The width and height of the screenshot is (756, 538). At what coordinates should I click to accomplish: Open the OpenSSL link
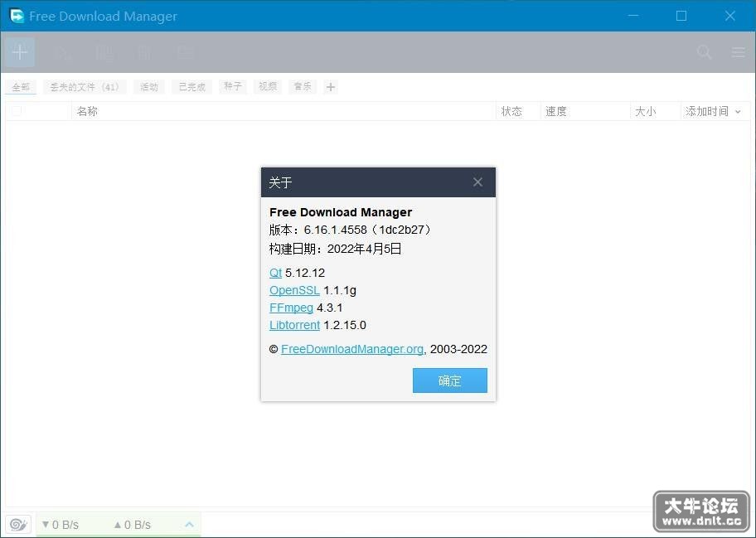294,290
